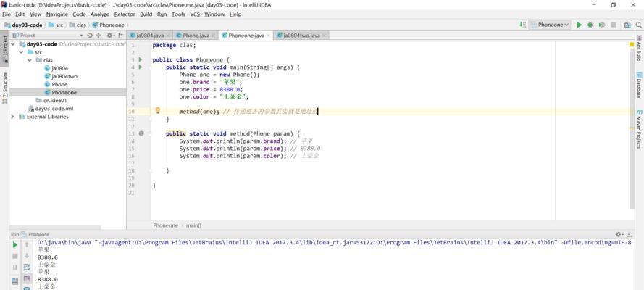Click Up the stack trace arrow
Viewport: 644px width, 290px height.
(27, 245)
